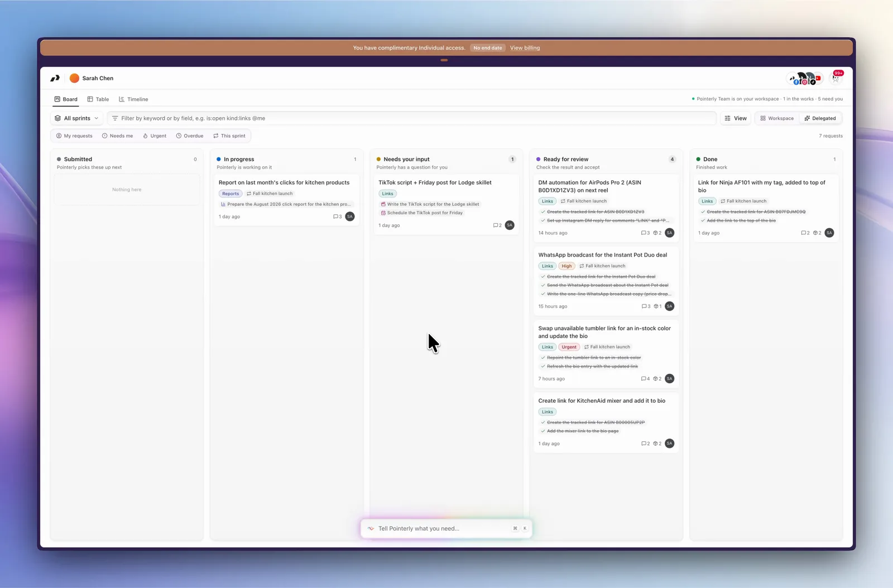Click the collapse handle under the banner
Screen dimensions: 893x588
click(444, 60)
